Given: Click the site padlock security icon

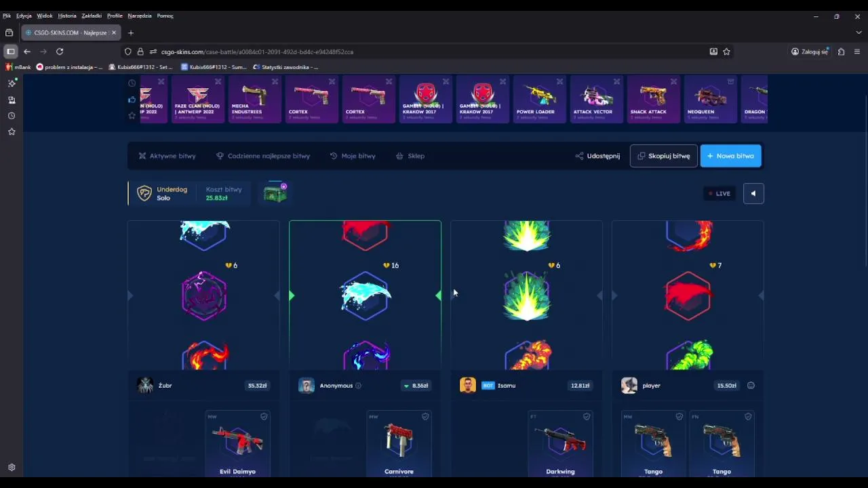Looking at the screenshot, I should [x=140, y=52].
